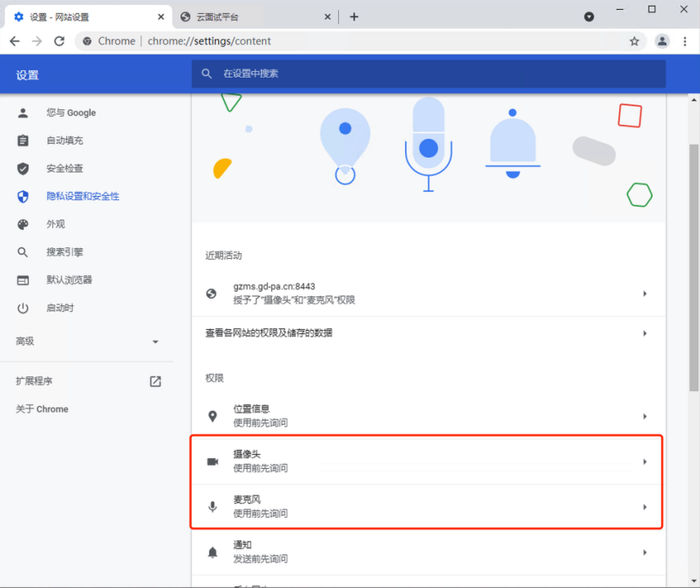The width and height of the screenshot is (700, 588).
Task: Click the 隐私设置和安全性 shield icon
Action: [x=23, y=197]
